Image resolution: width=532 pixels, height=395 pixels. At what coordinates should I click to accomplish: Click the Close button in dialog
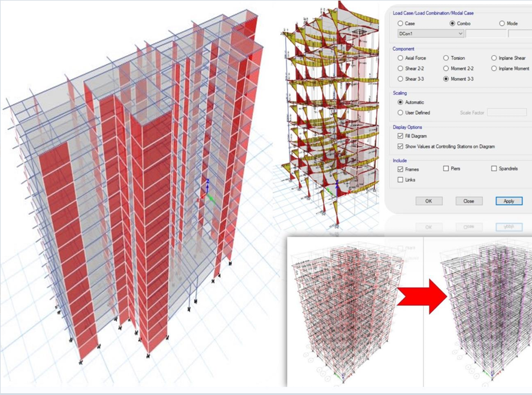pos(468,201)
